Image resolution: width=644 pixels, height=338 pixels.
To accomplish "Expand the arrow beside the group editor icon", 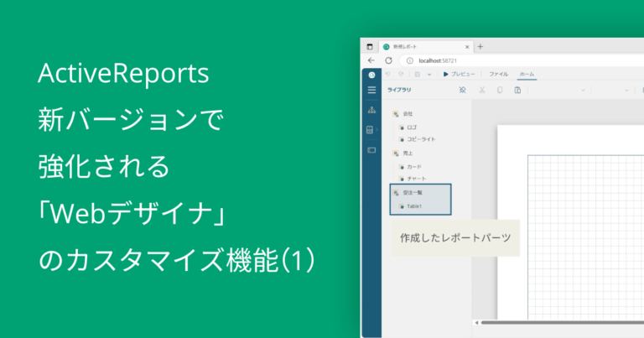I will pos(377,130).
